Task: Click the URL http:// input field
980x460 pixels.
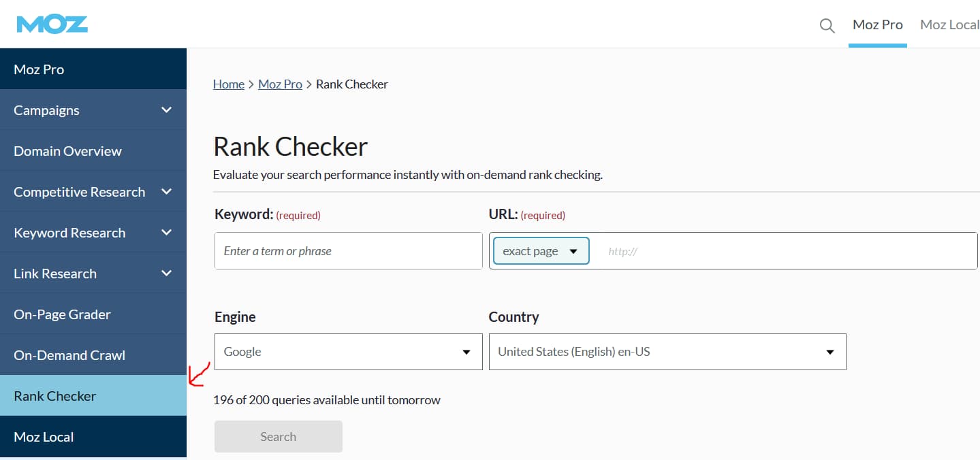Action: (783, 251)
